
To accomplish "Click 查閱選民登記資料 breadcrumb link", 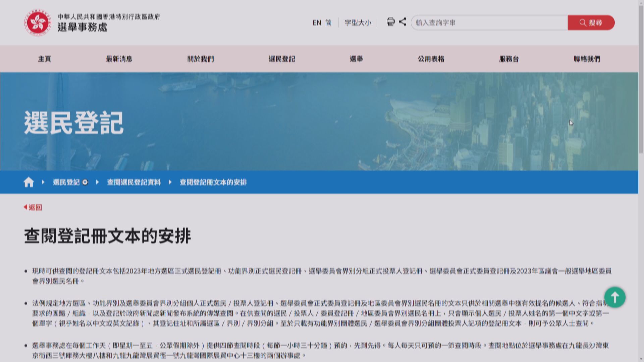I will pos(134,182).
